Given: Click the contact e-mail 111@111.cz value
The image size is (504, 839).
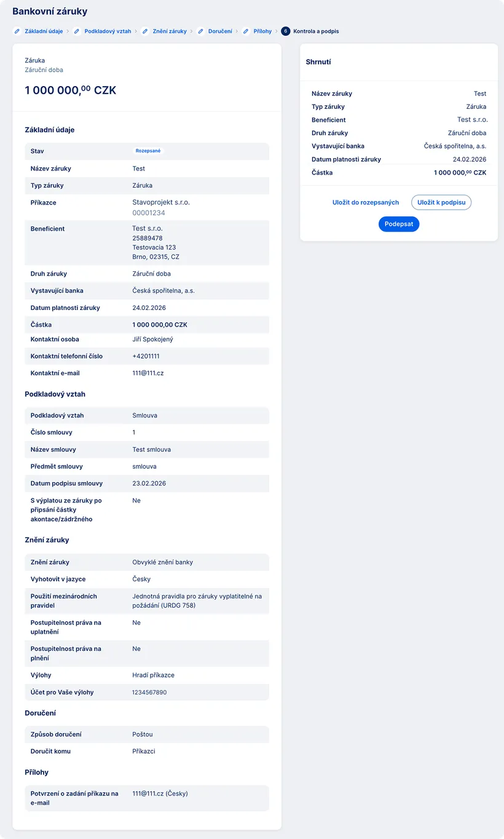Looking at the screenshot, I should 148,373.
